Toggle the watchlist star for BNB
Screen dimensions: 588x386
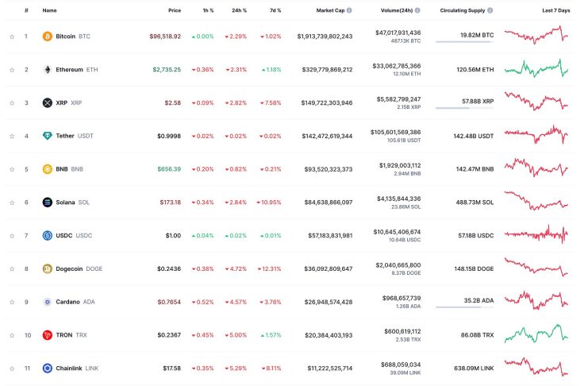pyautogui.click(x=12, y=169)
